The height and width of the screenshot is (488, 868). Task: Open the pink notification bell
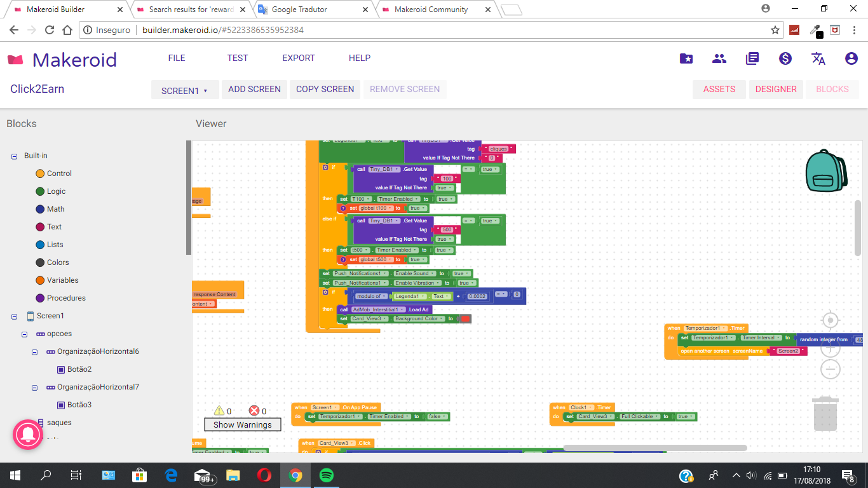point(28,435)
